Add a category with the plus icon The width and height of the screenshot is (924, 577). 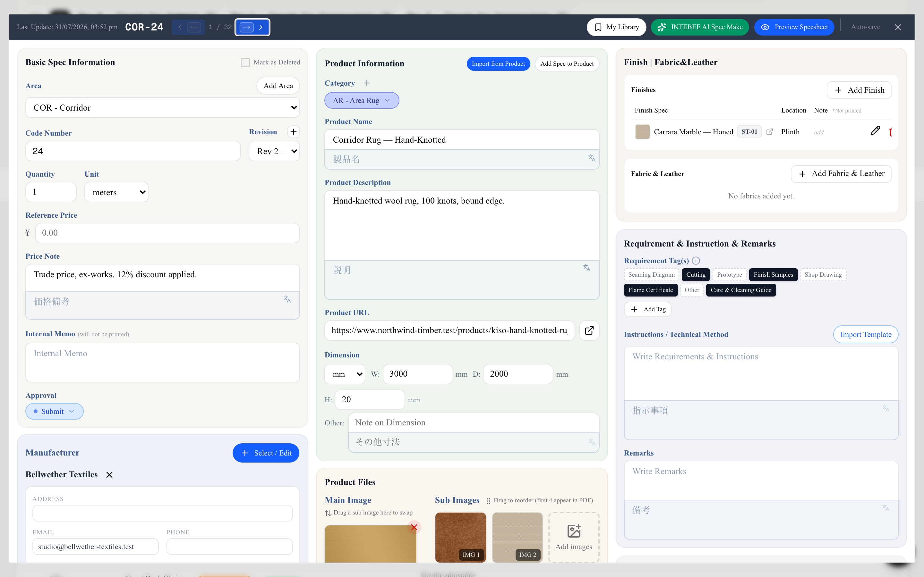(x=366, y=83)
